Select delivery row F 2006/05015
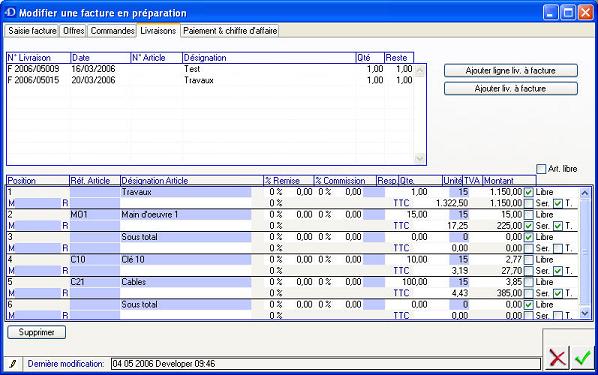 click(x=211, y=80)
